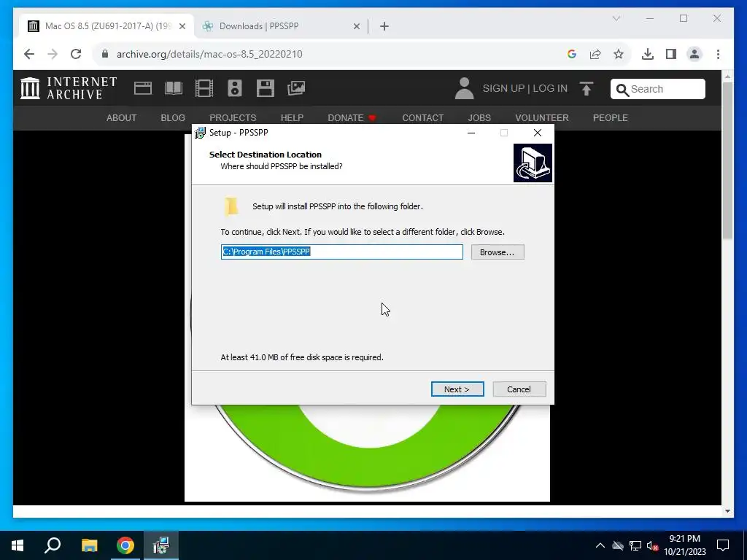This screenshot has width=747, height=560.
Task: Click the scrollbar down arrow
Action: pos(727,511)
